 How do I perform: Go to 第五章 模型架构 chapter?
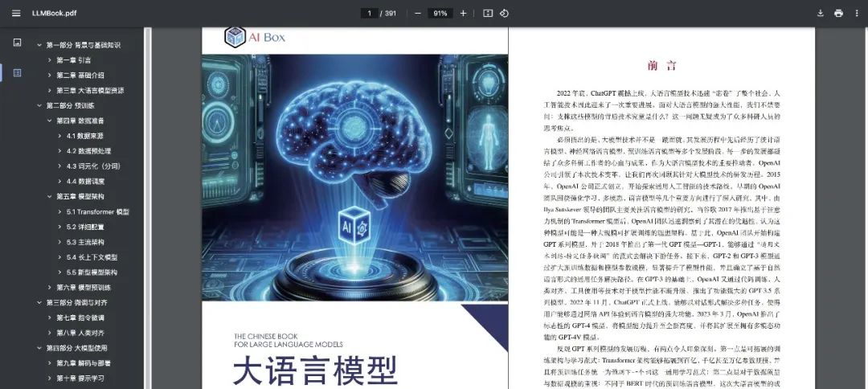tap(80, 196)
